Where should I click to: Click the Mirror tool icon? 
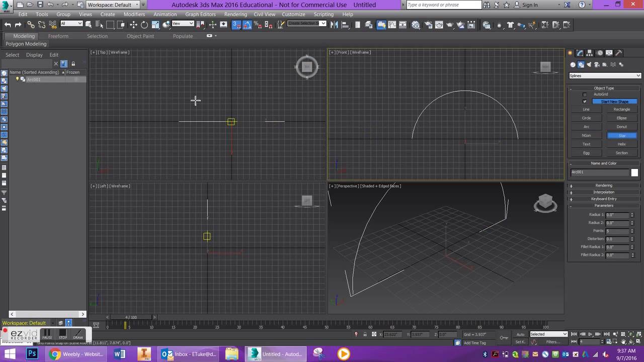click(334, 25)
